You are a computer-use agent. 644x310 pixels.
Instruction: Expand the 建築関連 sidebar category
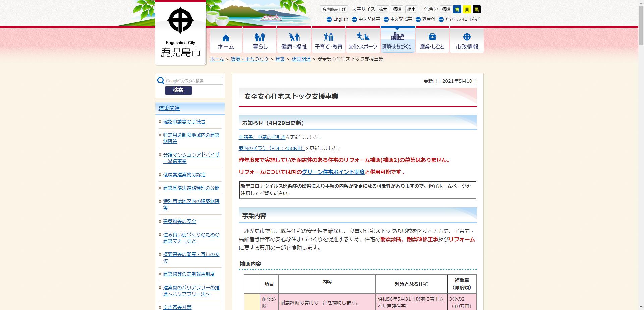pos(169,108)
